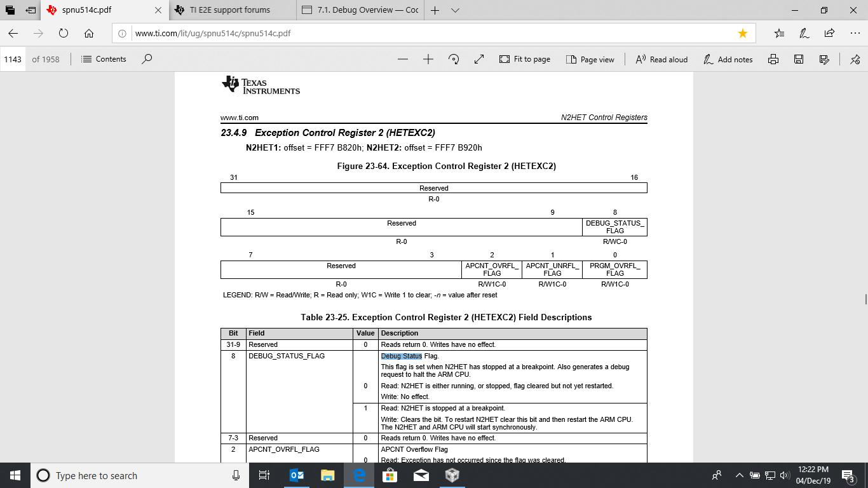This screenshot has width=868, height=488.
Task: Zoom in the PDF
Action: coord(428,59)
